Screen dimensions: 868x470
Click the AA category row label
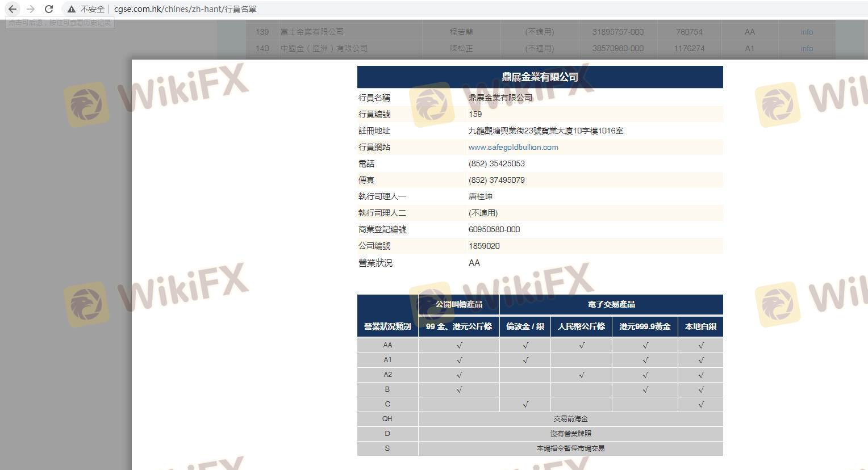(x=387, y=345)
